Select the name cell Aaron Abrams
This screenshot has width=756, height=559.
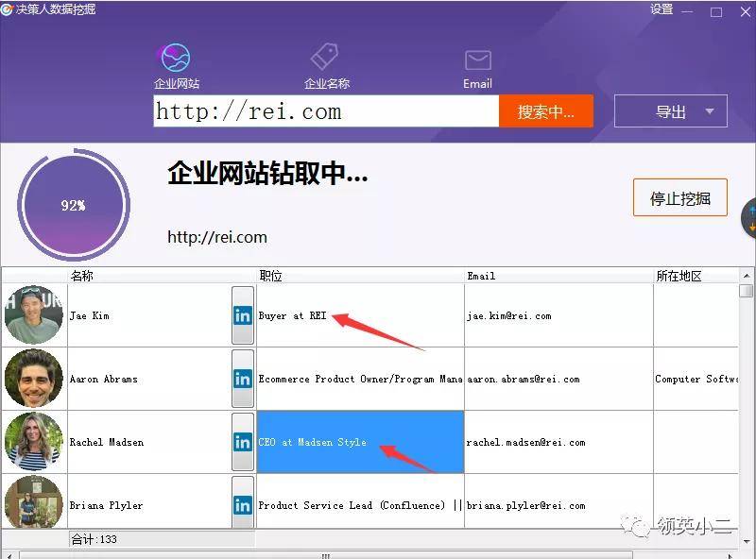tap(149, 379)
